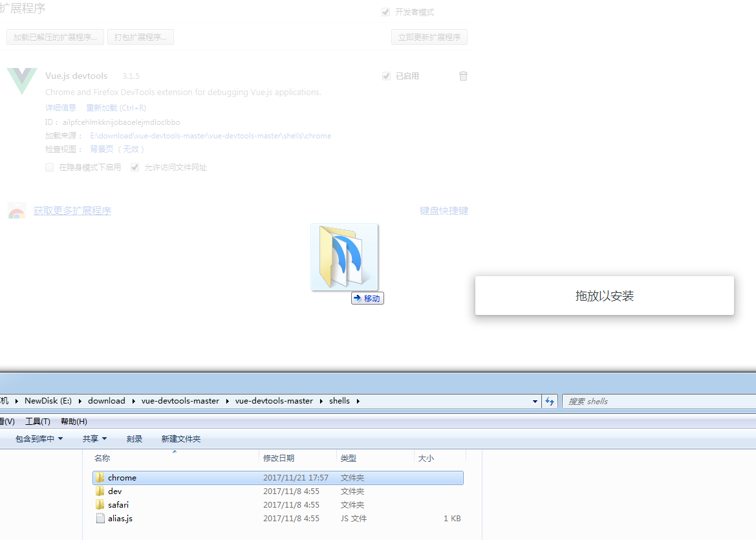This screenshot has width=756, height=540.
Task: Click the dev folder icon
Action: 100,491
